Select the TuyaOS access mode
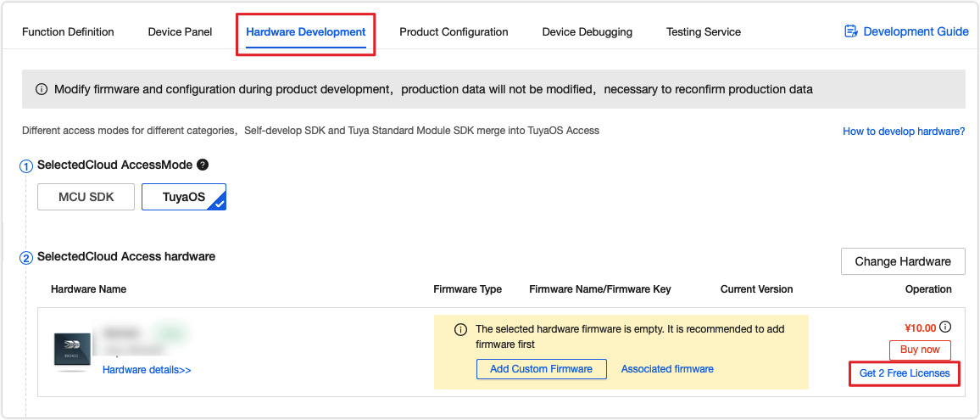Screen dimensions: 980x420 pyautogui.click(x=184, y=197)
